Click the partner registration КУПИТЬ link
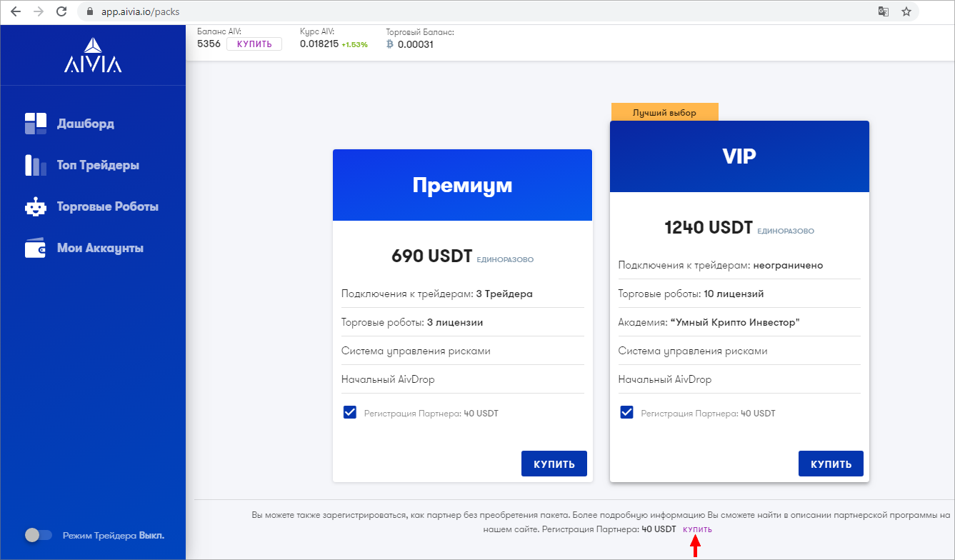The height and width of the screenshot is (560, 955). coord(697,529)
